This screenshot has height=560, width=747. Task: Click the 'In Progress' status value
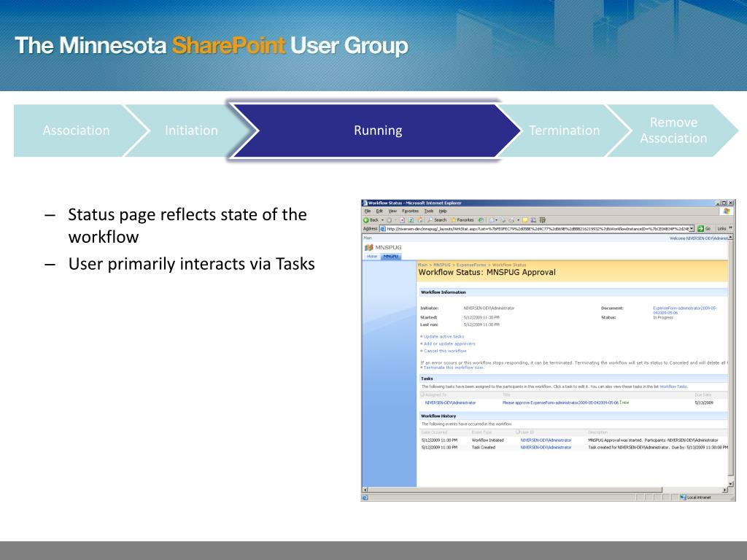(x=662, y=317)
